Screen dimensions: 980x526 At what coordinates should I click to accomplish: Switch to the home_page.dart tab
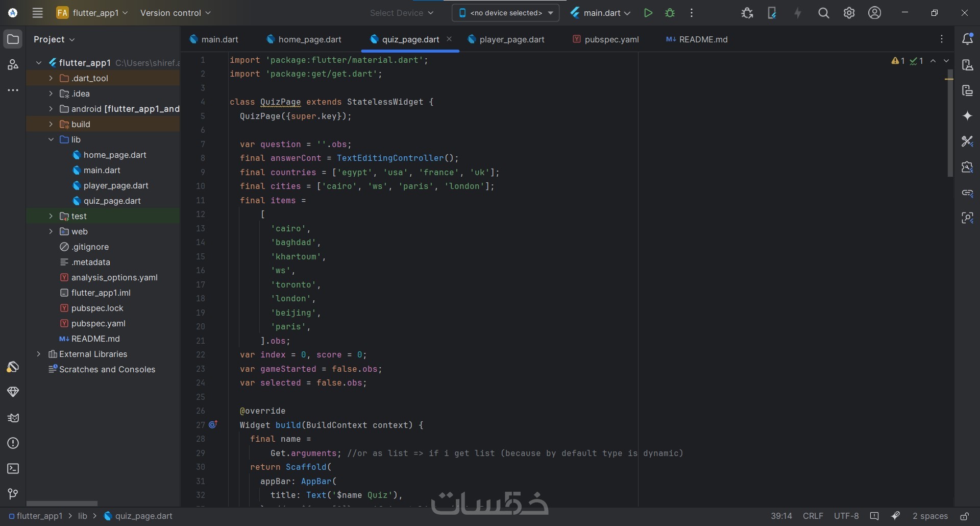point(304,39)
